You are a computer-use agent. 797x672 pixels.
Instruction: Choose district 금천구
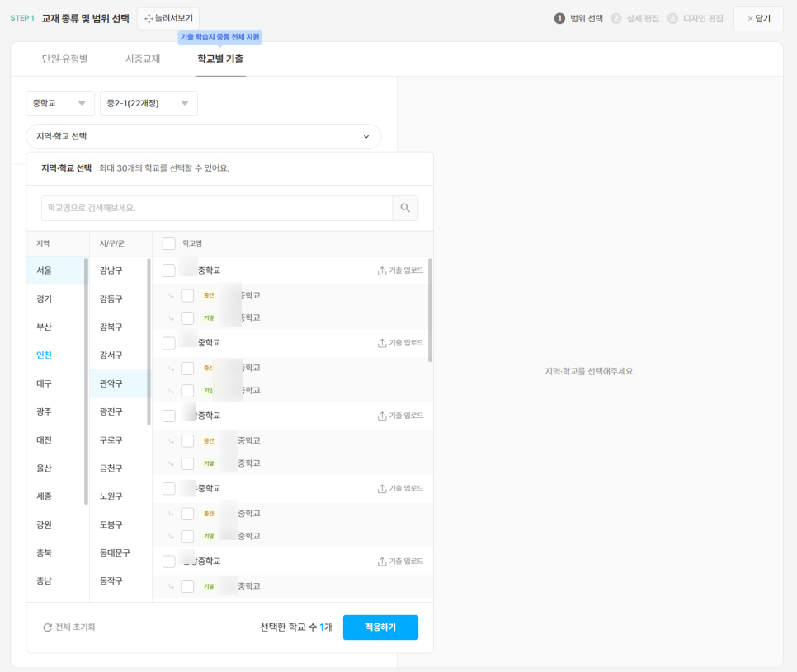click(x=119, y=468)
